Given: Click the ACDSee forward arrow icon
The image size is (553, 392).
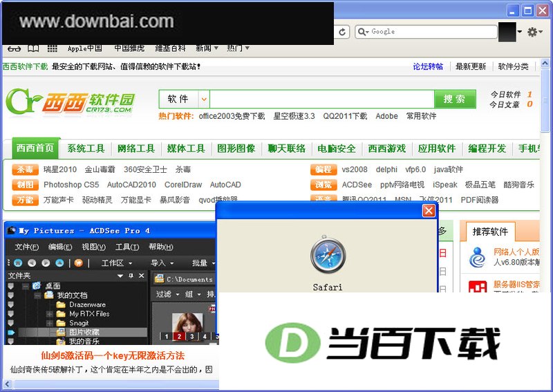Looking at the screenshot, I should tap(46, 263).
